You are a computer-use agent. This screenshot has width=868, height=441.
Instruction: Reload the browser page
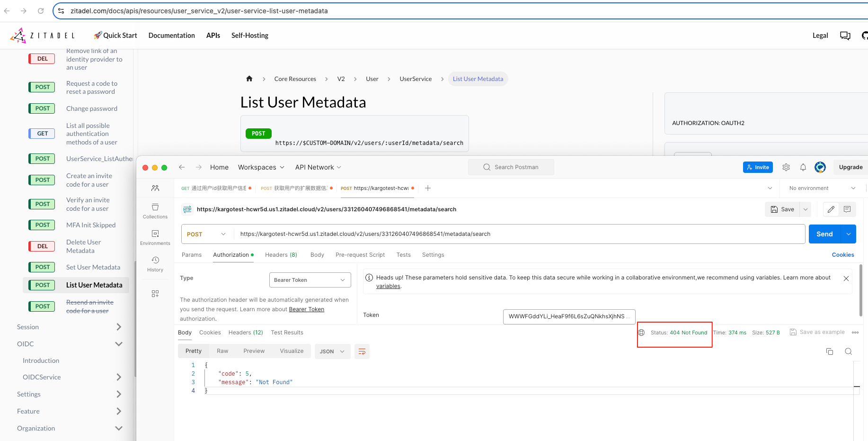[x=41, y=10]
